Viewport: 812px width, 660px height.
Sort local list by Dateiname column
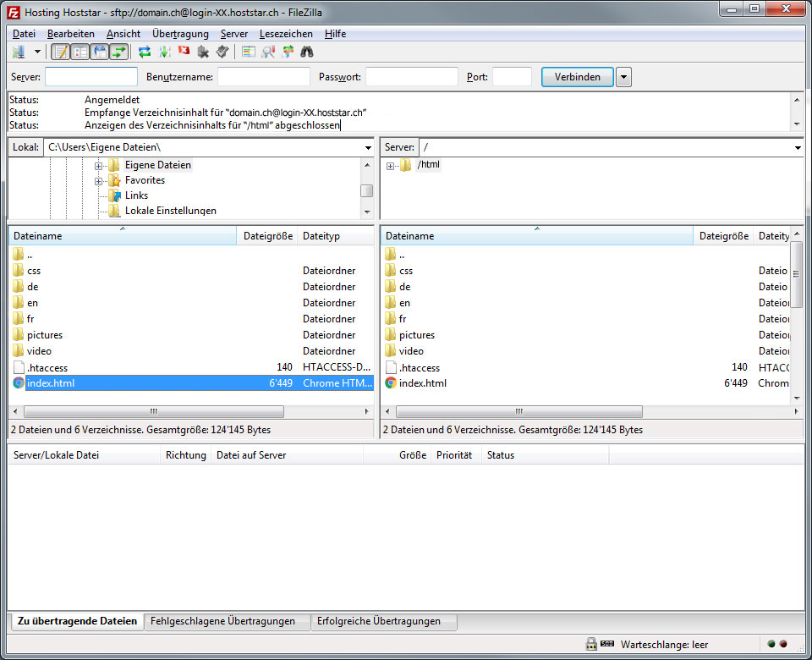point(122,236)
